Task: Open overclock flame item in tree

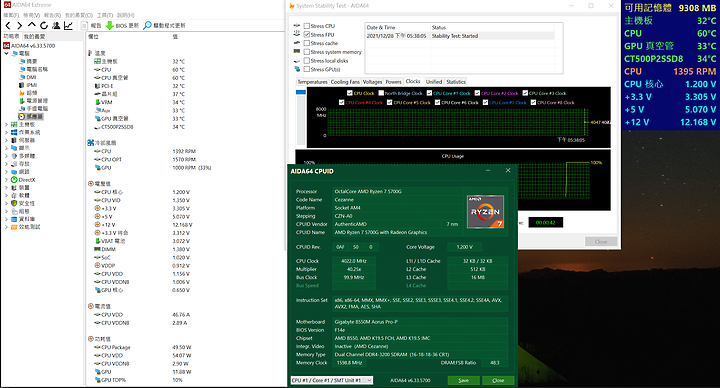Action: (22, 93)
